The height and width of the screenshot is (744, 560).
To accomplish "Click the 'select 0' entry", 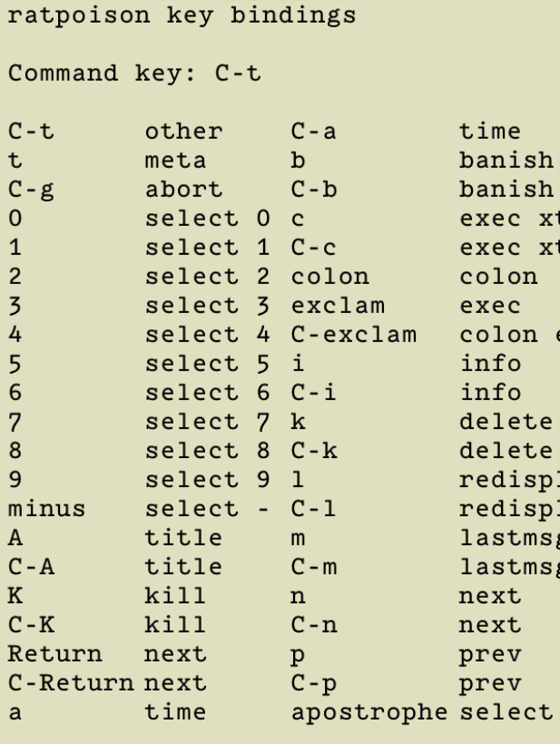I will click(207, 219).
